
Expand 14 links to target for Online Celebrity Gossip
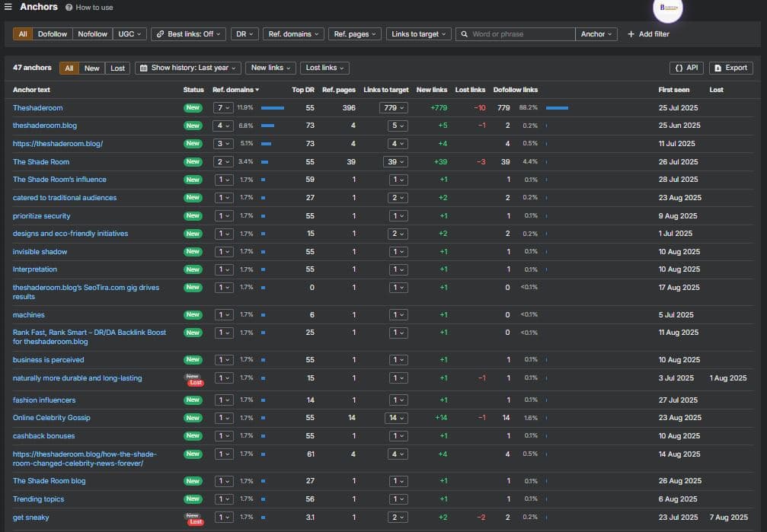[x=396, y=418]
